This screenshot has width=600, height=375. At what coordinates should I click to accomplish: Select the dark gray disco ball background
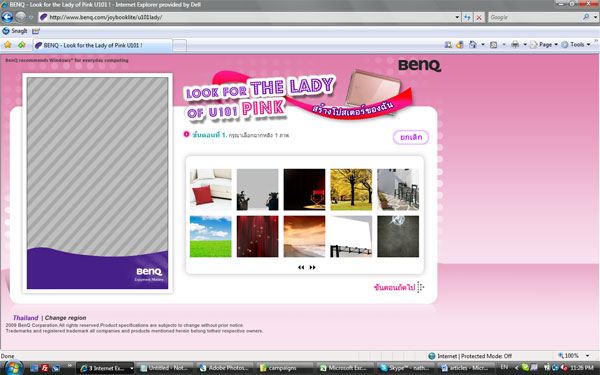pos(398,236)
